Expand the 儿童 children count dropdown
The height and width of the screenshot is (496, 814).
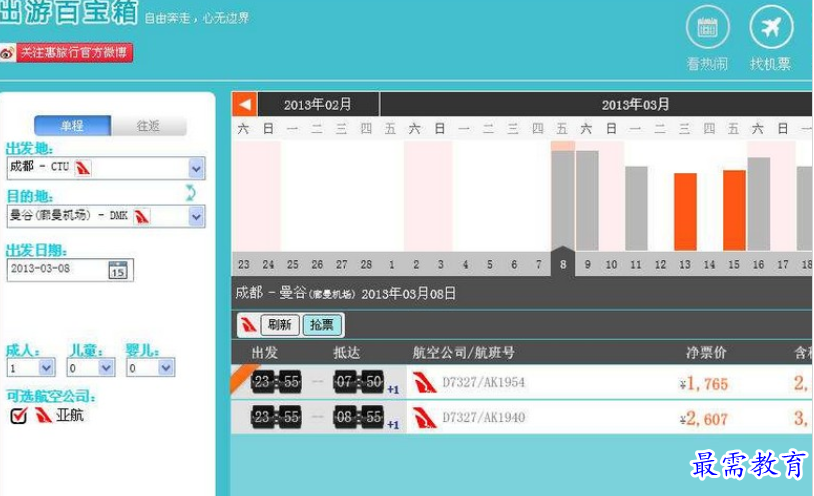click(x=106, y=368)
